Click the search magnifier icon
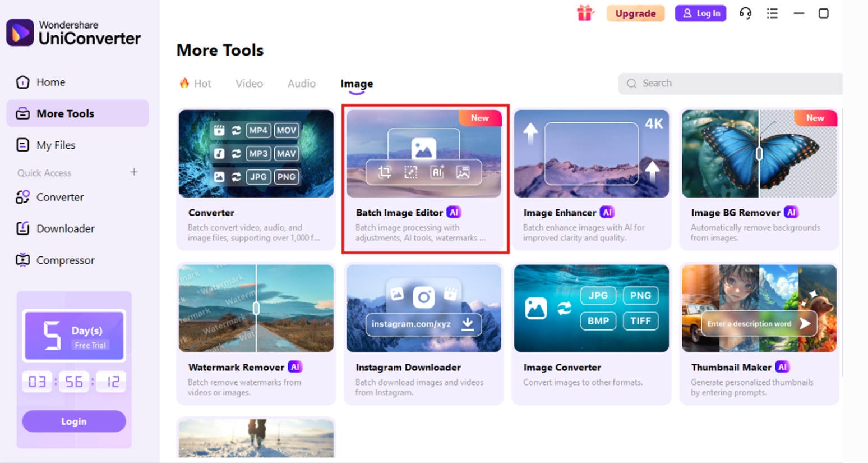This screenshot has width=868, height=463. coord(631,83)
